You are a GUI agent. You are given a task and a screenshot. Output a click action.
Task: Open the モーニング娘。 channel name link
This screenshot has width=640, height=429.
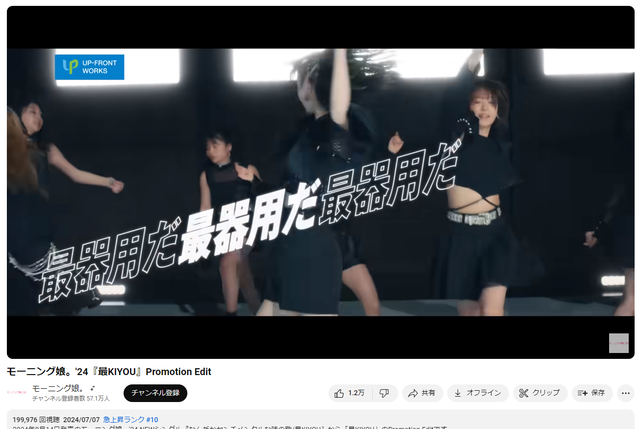(x=58, y=388)
